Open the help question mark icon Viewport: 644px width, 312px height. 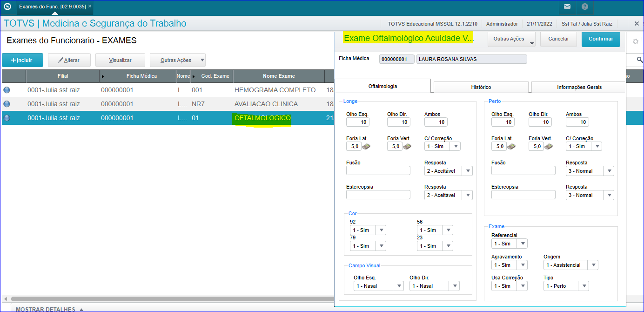coord(585,7)
